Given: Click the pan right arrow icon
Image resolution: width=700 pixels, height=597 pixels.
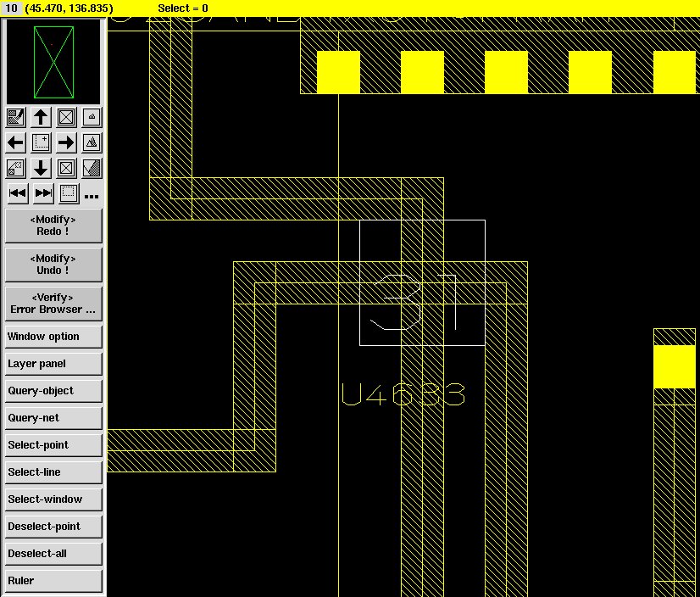Looking at the screenshot, I should (x=66, y=142).
